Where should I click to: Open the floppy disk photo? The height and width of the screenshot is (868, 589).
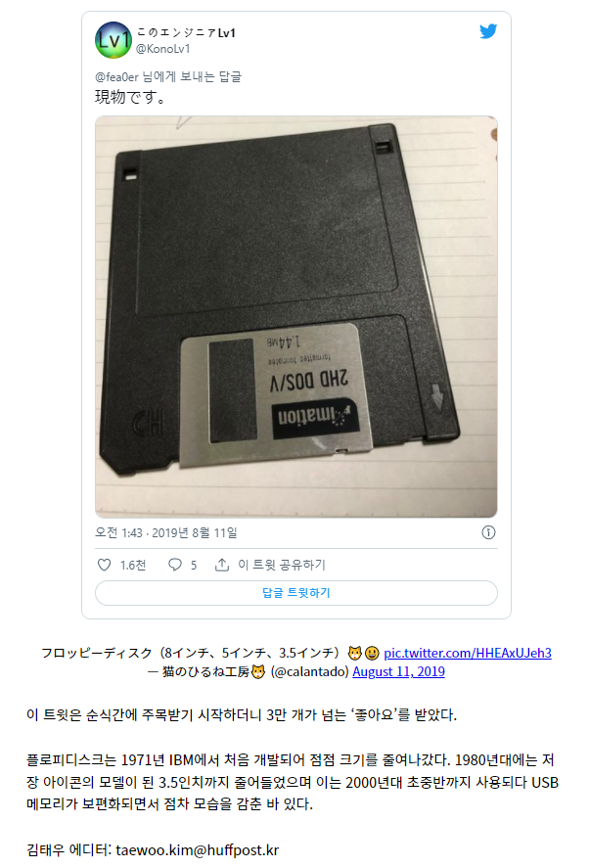(x=296, y=317)
